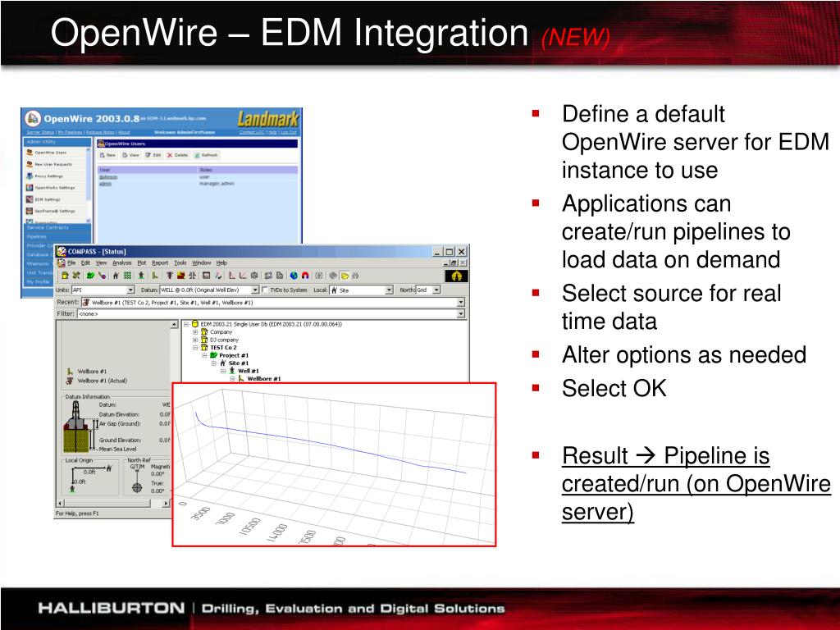Open the North dropdown showing Grid
Viewport: 840px width, 630px height.
(436, 290)
